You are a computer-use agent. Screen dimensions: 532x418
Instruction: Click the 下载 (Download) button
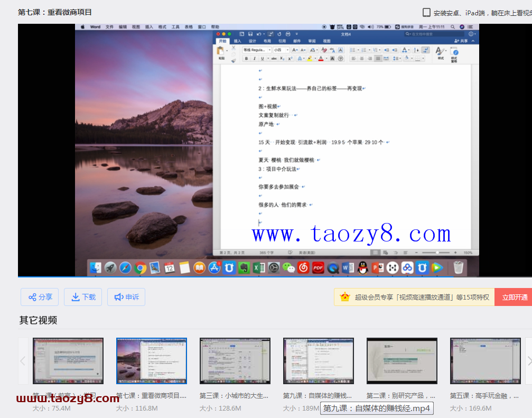pos(83,297)
